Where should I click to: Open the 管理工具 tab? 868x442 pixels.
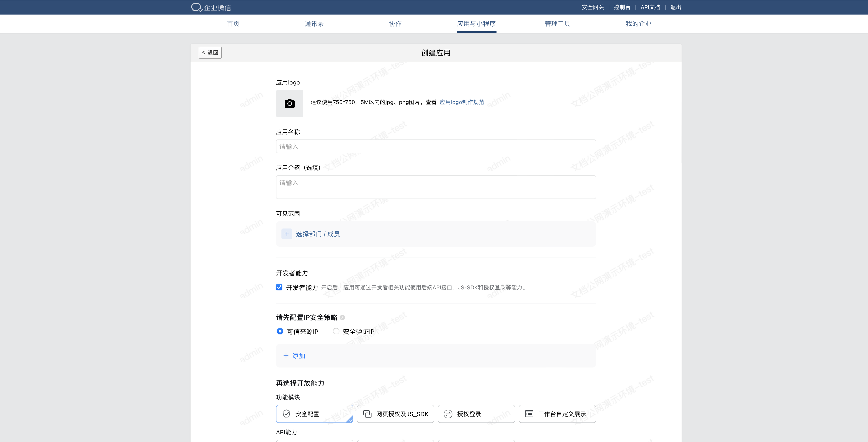(x=557, y=24)
